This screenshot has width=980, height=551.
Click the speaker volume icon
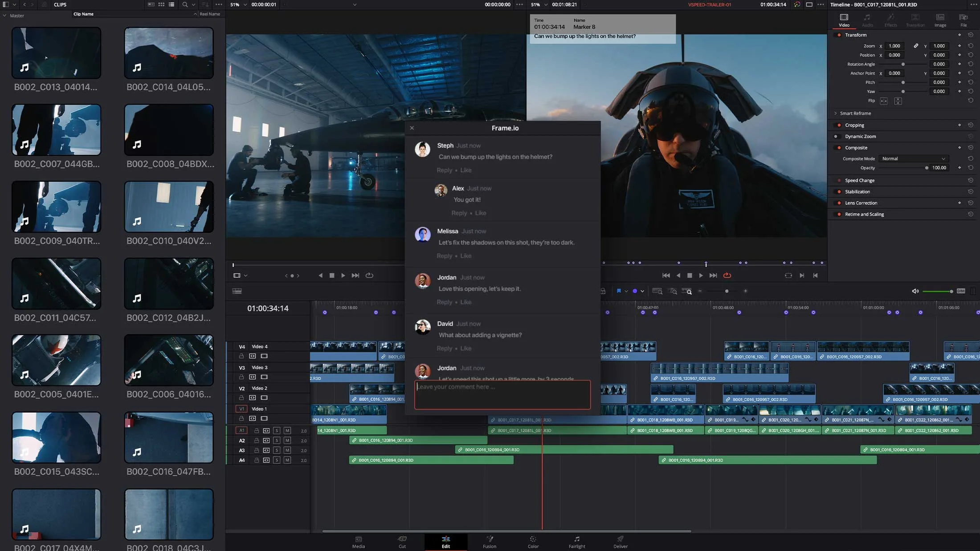tap(915, 291)
